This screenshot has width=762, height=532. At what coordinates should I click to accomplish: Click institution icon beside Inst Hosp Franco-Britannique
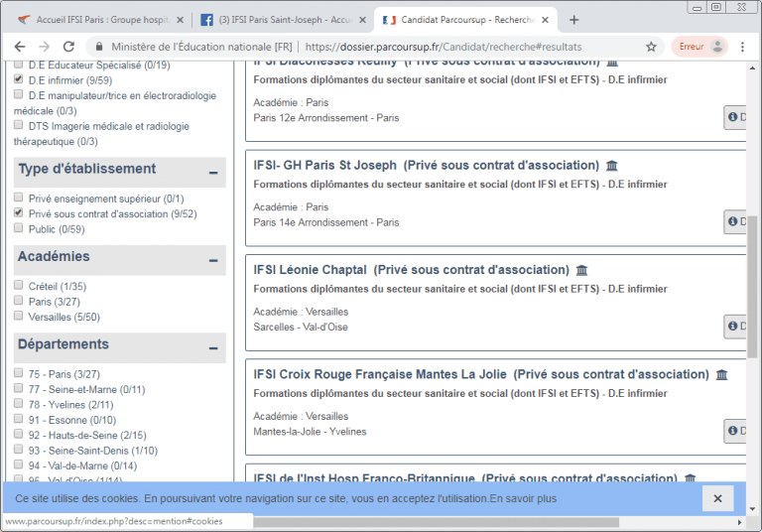tap(691, 478)
